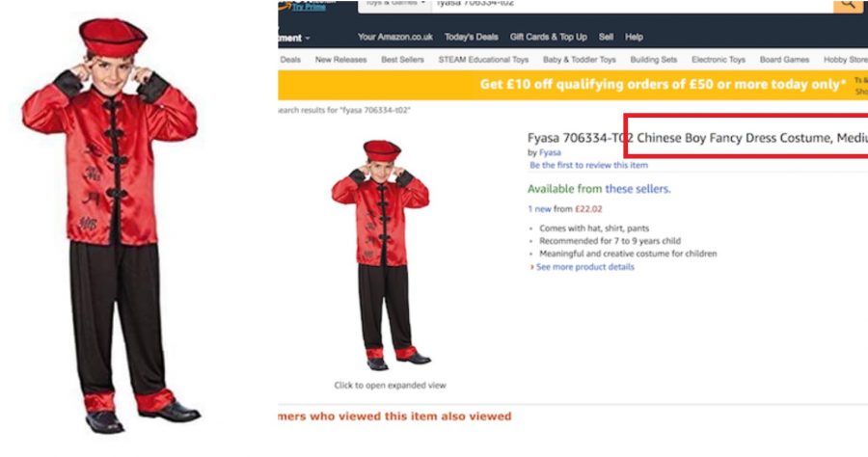Switch to Best Sellers tab
This screenshot has width=868, height=457.
click(x=402, y=60)
